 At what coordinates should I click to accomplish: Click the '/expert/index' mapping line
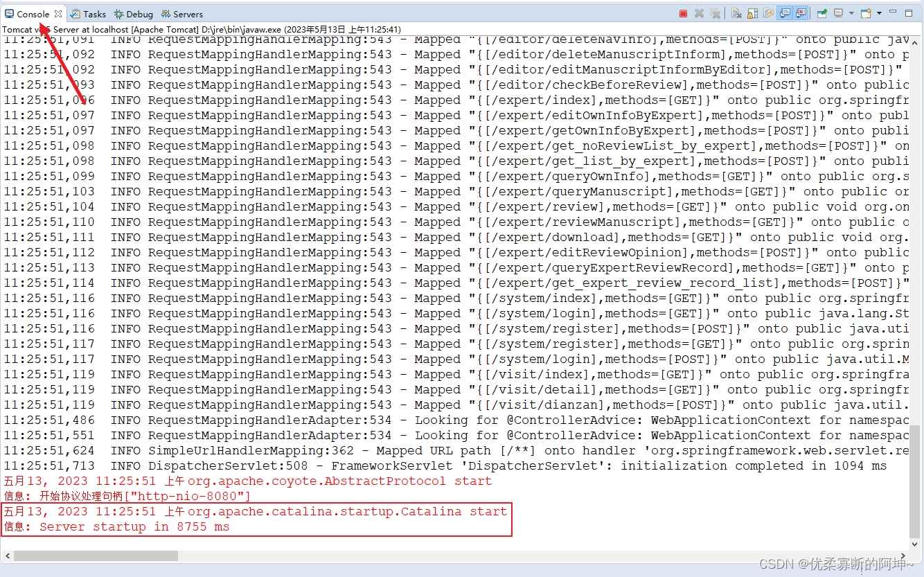pyautogui.click(x=456, y=100)
